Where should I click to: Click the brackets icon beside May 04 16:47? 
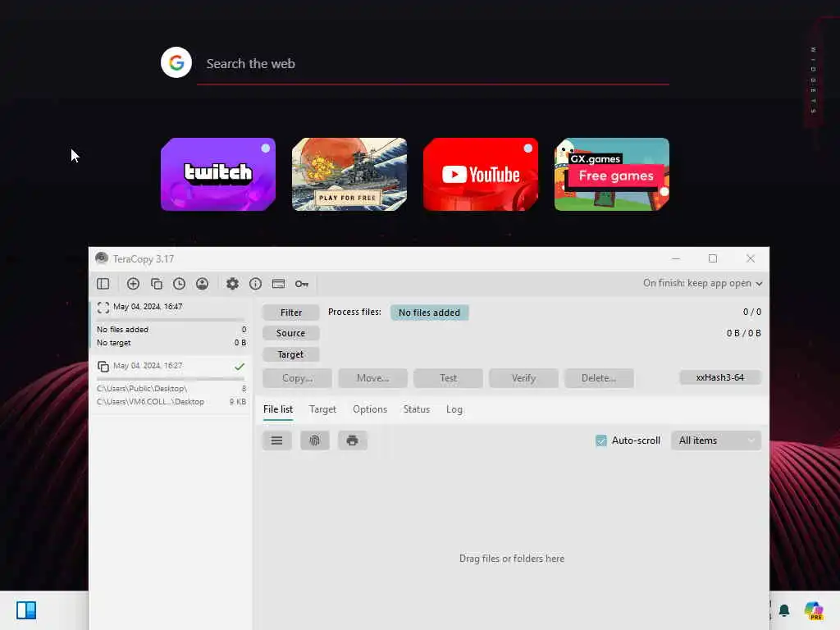tap(103, 307)
